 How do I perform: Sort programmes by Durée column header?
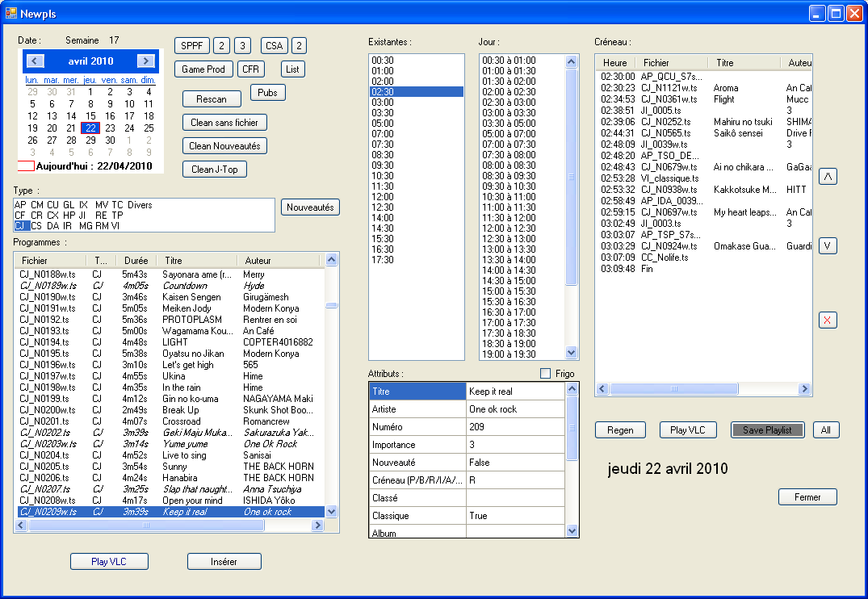click(x=136, y=261)
